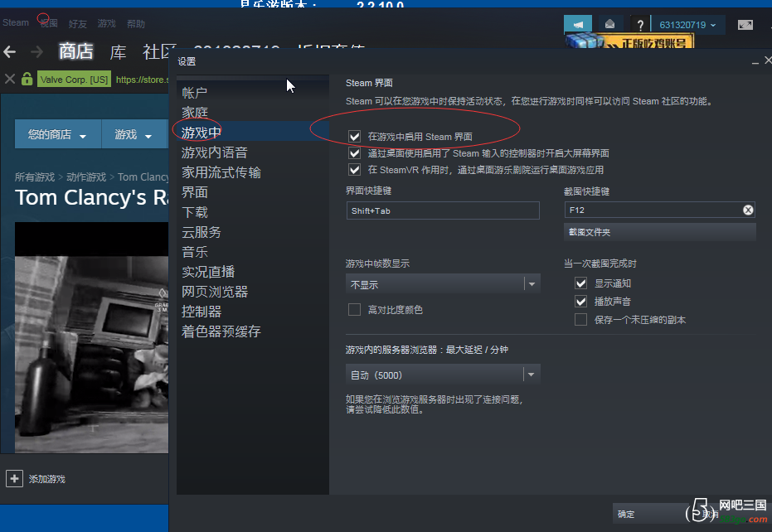The width and height of the screenshot is (772, 532).
Task: Open the 所有游戏 breadcrumb link
Action: (x=35, y=177)
